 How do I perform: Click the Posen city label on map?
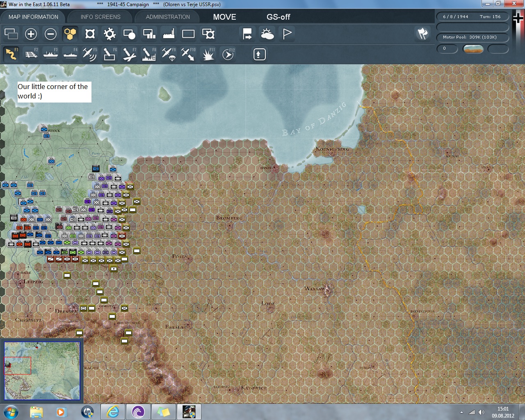pos(180,256)
